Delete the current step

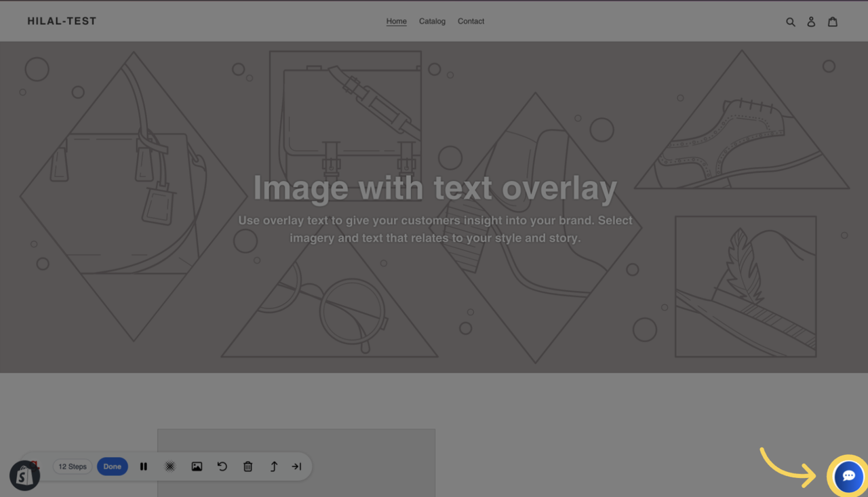click(248, 466)
